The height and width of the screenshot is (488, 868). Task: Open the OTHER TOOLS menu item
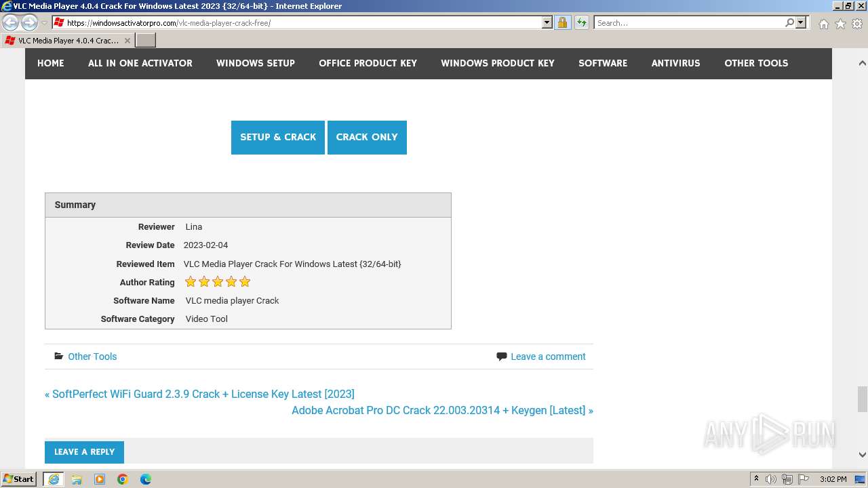(756, 63)
